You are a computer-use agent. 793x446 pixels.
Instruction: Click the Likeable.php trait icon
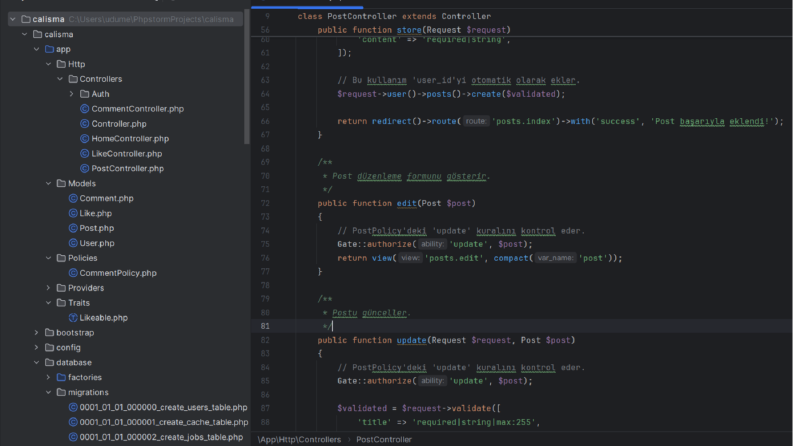(73, 318)
